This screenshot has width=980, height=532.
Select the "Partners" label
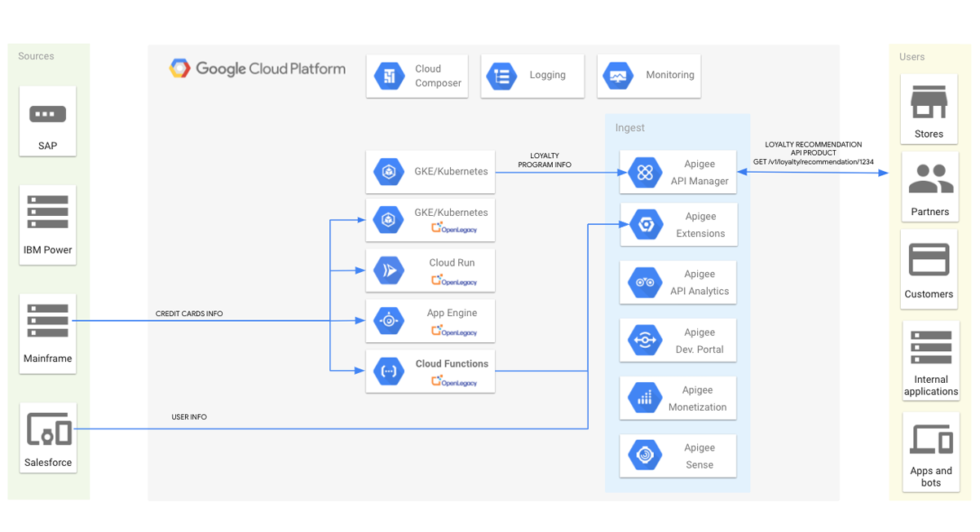pos(930,212)
